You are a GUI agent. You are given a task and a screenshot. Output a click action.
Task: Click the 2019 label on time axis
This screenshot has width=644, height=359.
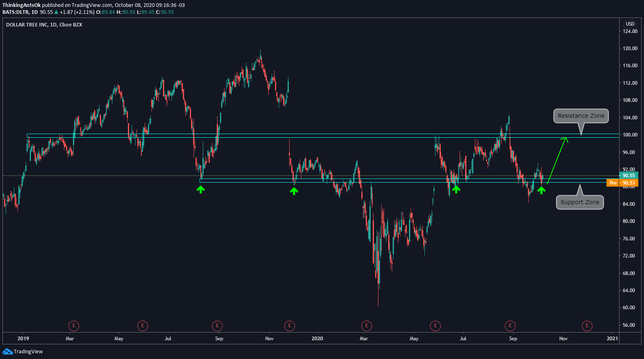click(23, 339)
